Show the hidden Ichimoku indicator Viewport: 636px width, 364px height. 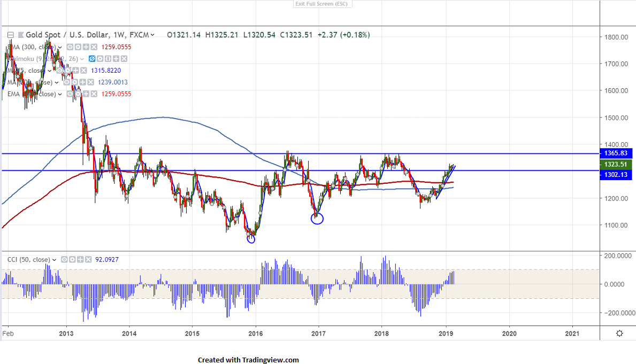pyautogui.click(x=92, y=59)
